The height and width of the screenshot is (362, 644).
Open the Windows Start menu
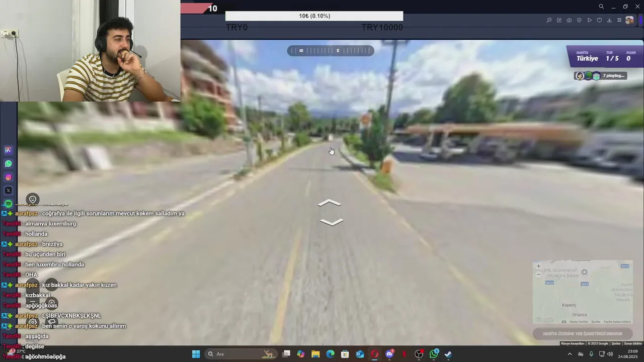point(196,354)
